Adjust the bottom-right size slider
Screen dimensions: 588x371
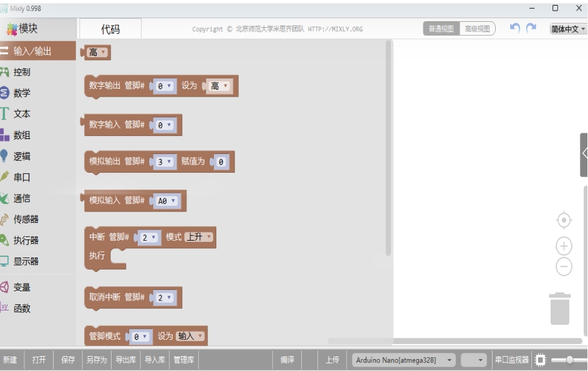pyautogui.click(x=569, y=360)
